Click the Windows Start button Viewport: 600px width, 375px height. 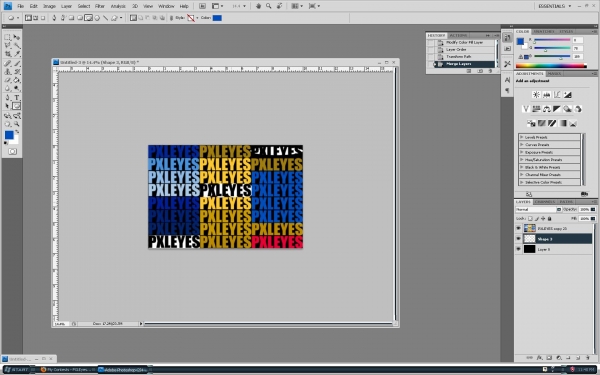pos(16,370)
